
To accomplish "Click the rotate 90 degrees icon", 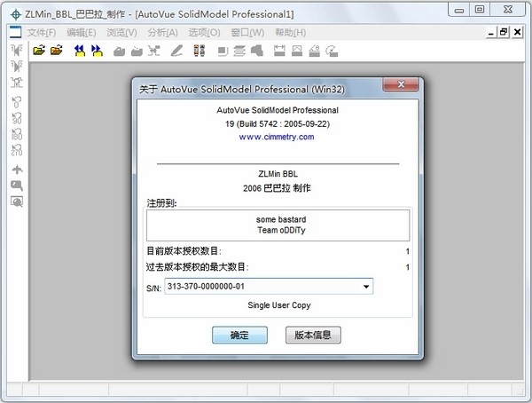I will [x=17, y=118].
